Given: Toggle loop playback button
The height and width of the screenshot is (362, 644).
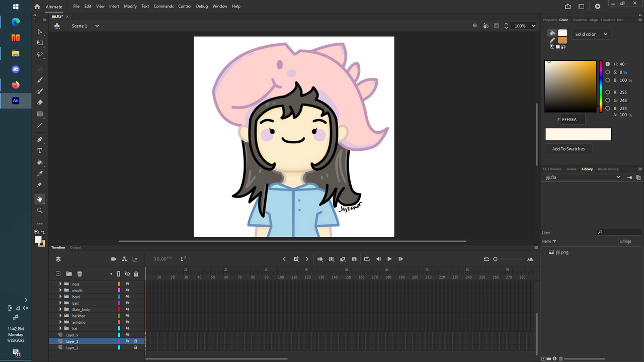Looking at the screenshot, I should coord(367,259).
